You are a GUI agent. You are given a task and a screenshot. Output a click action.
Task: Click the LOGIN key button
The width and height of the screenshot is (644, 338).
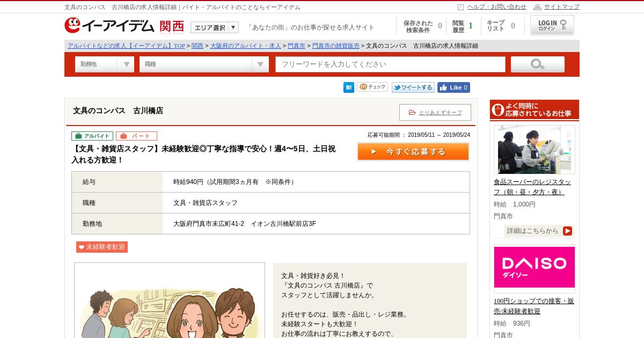[552, 25]
